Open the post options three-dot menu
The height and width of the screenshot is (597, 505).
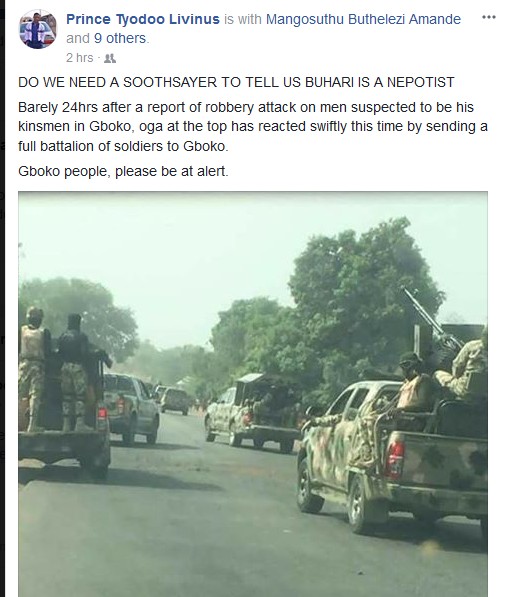point(489,17)
